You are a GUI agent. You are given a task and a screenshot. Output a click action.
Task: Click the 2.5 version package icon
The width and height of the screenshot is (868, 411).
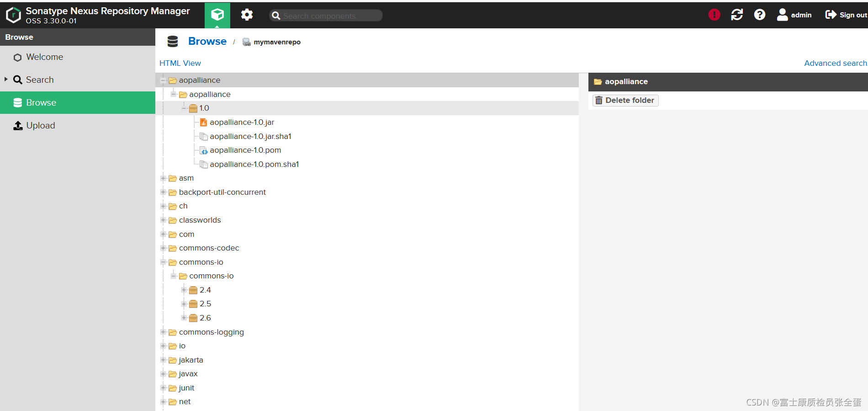[x=193, y=304]
